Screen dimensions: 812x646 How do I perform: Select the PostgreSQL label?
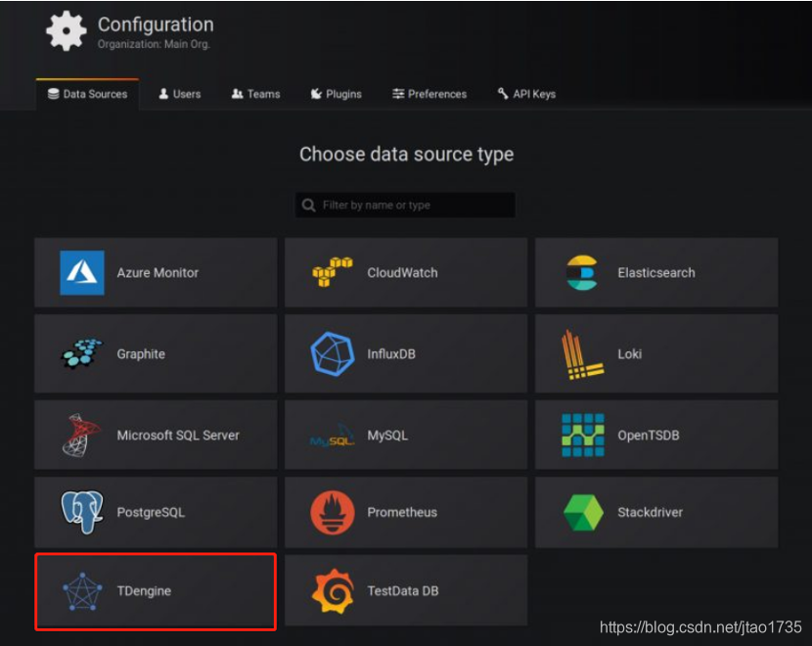[151, 513]
